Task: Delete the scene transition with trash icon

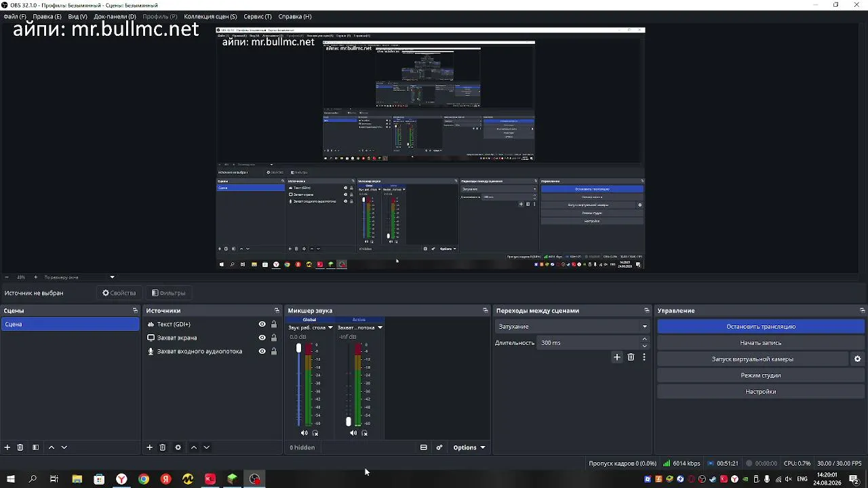Action: (631, 357)
